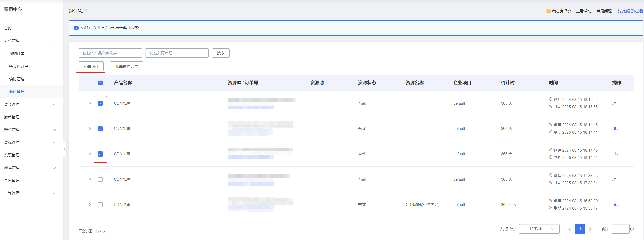Click the clock icon before 创建:2024-08-15 15:58:20
This screenshot has height=240, width=644.
tap(551, 201)
